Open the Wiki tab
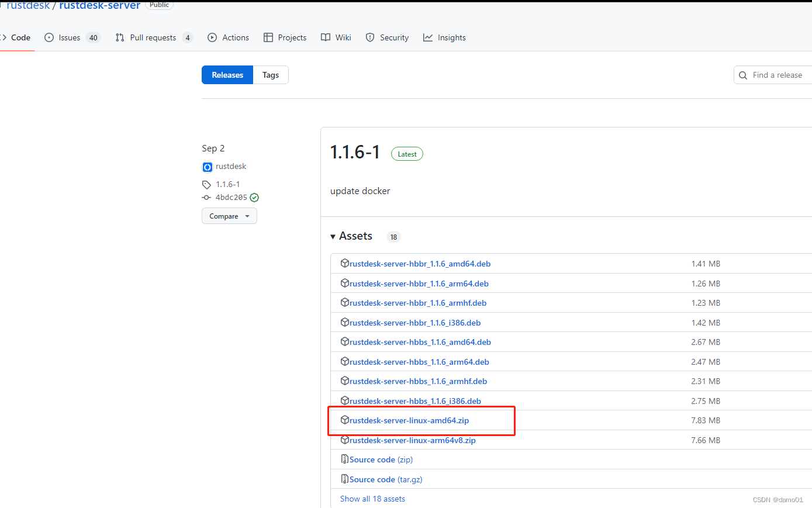This screenshot has height=508, width=812. click(x=336, y=37)
